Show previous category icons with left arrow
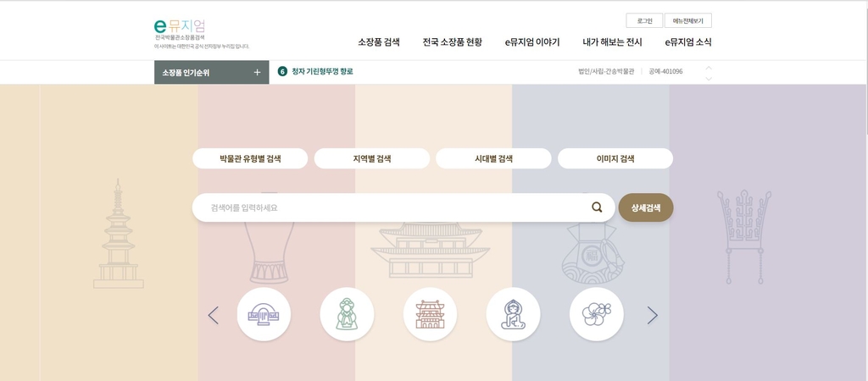Screen dimensions: 868x381 [213, 315]
